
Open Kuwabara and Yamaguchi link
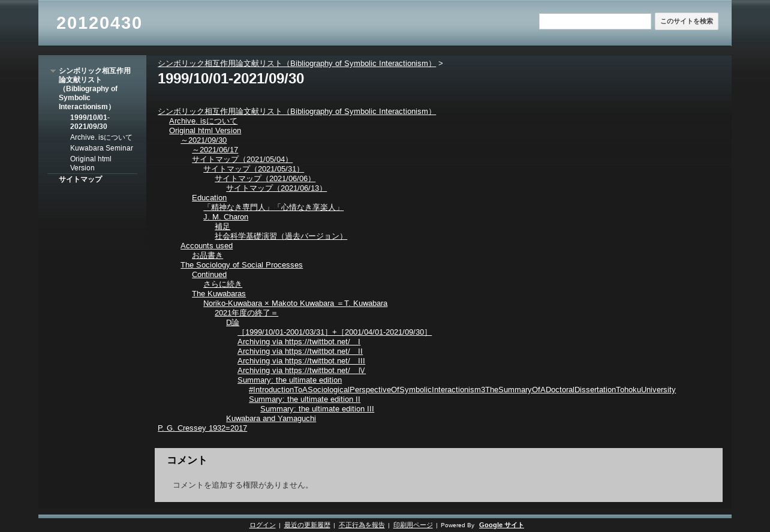(x=271, y=419)
